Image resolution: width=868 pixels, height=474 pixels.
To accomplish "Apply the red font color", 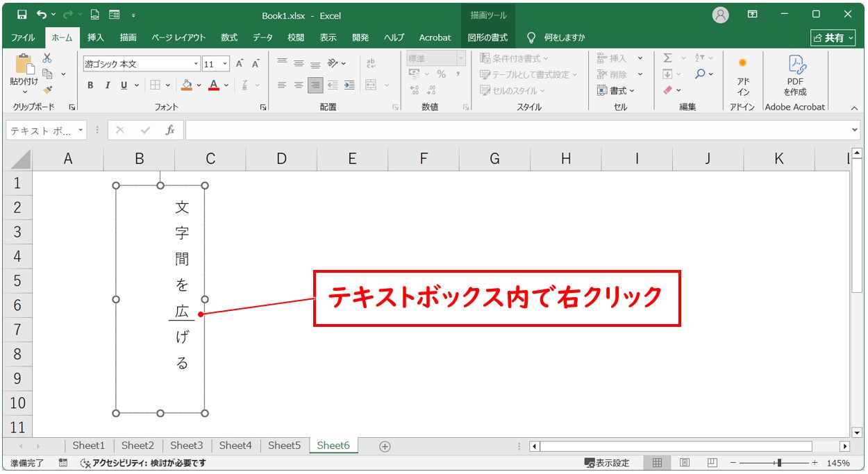I will pos(214,85).
